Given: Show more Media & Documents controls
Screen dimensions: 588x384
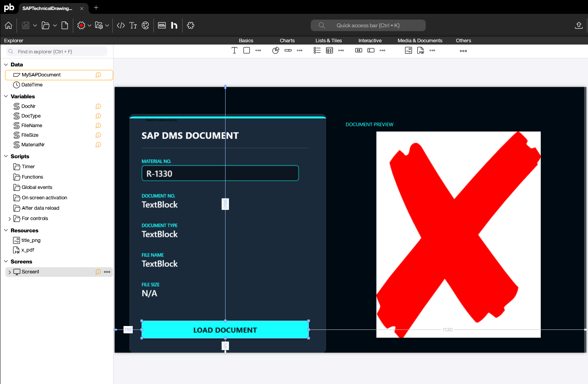Looking at the screenshot, I should click(x=432, y=50).
